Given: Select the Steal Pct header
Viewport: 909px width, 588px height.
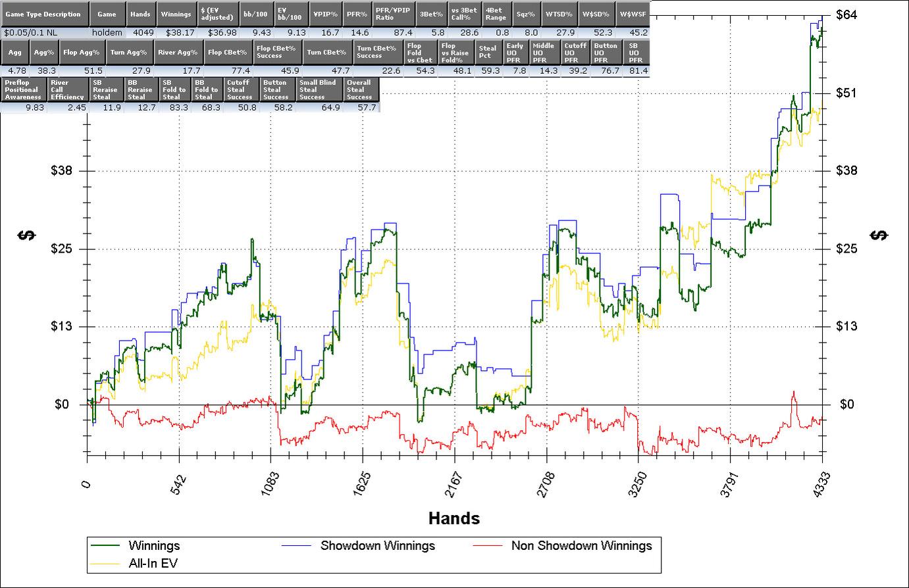Looking at the screenshot, I should pos(487,53).
